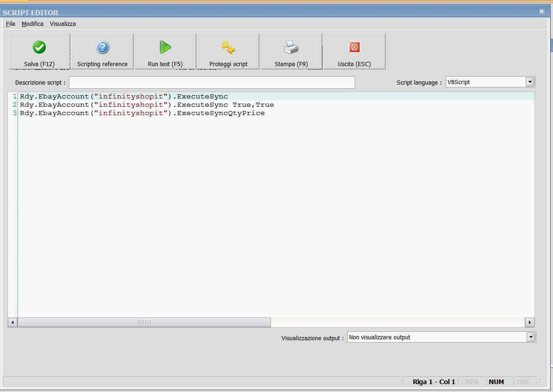553x392 pixels.
Task: Grab the resize grip in status bar corner
Action: point(540,382)
